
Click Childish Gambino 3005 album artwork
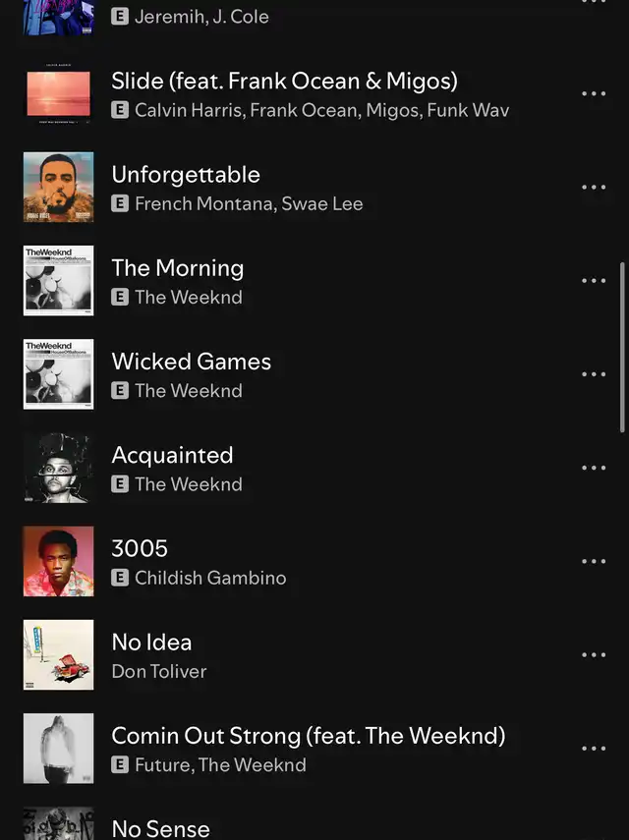[x=58, y=561]
